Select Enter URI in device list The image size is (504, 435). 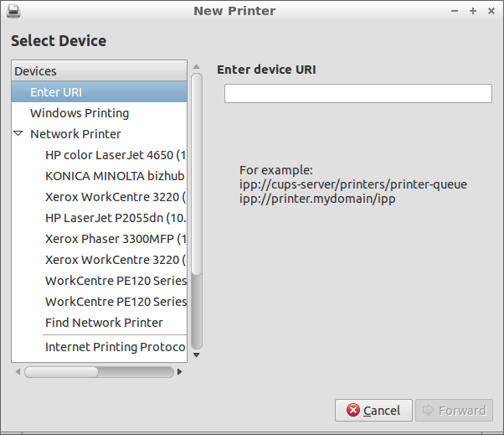tap(56, 92)
